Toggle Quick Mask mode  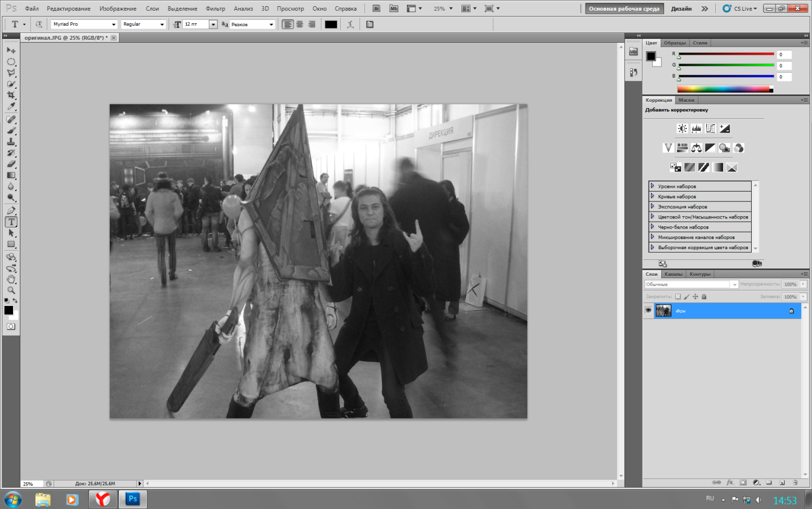[11, 326]
